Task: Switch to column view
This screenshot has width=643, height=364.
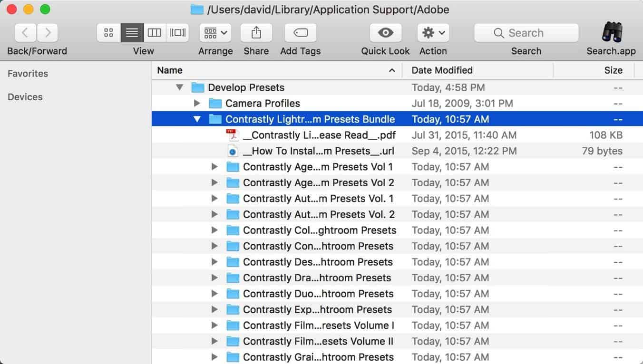Action: 155,33
